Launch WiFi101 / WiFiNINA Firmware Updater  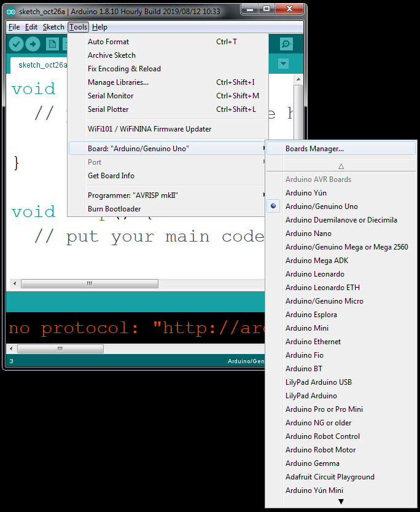tap(168, 129)
